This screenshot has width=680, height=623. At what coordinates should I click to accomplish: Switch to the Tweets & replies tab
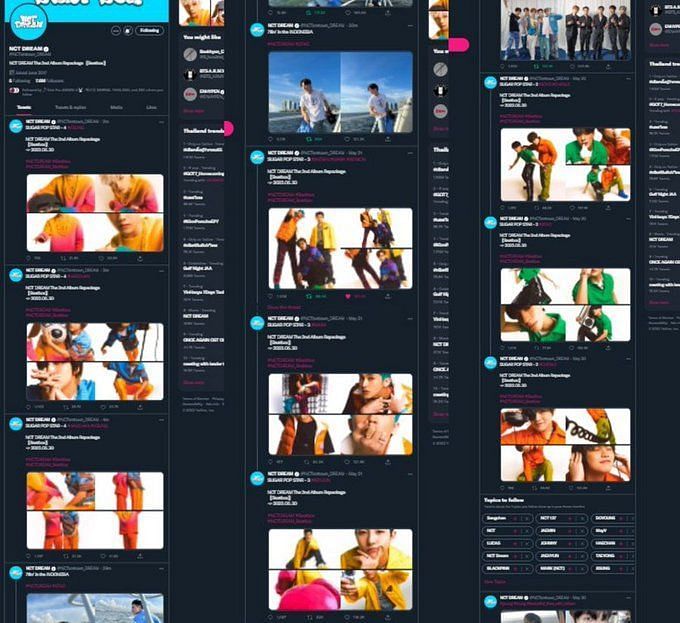70,107
